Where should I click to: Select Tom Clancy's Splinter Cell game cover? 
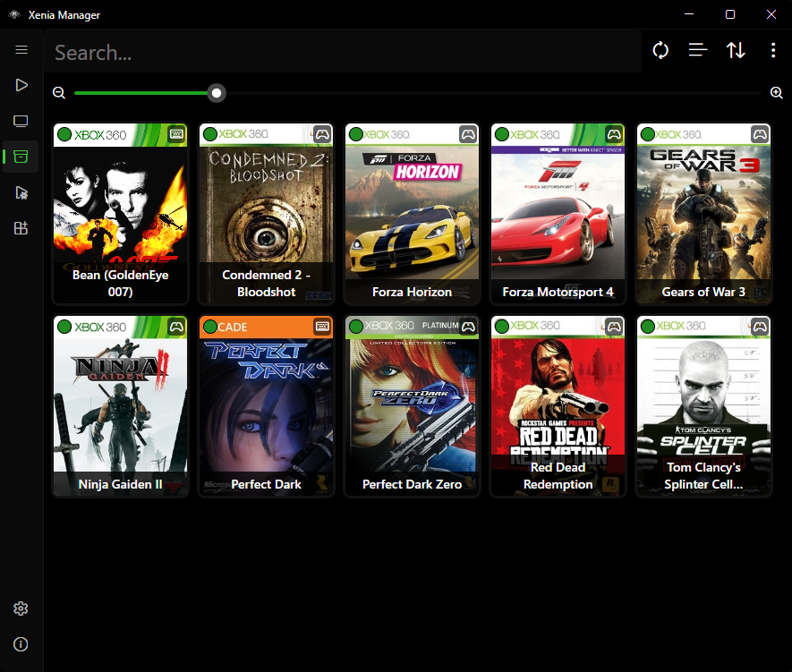coord(703,406)
